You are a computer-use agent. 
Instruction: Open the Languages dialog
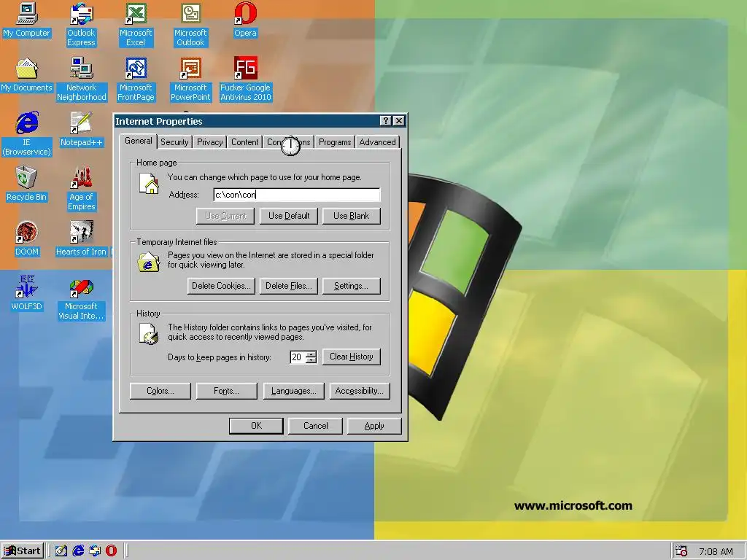pos(293,391)
